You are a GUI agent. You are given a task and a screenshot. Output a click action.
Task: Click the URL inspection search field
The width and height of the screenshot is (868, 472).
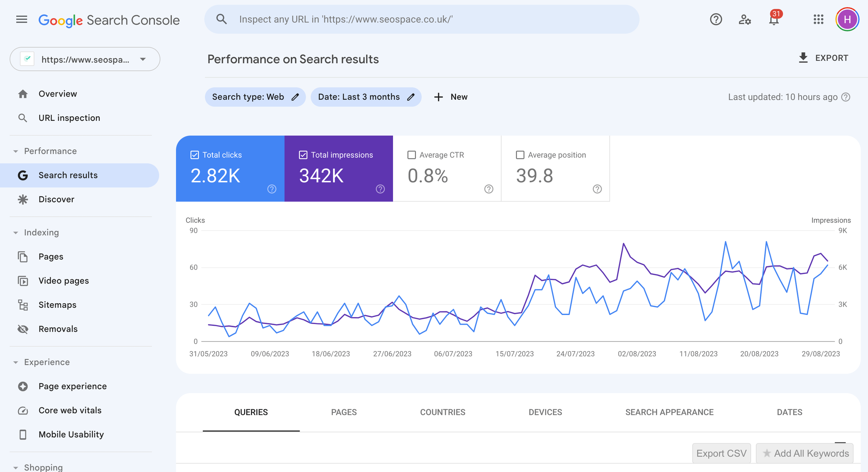[x=422, y=19]
